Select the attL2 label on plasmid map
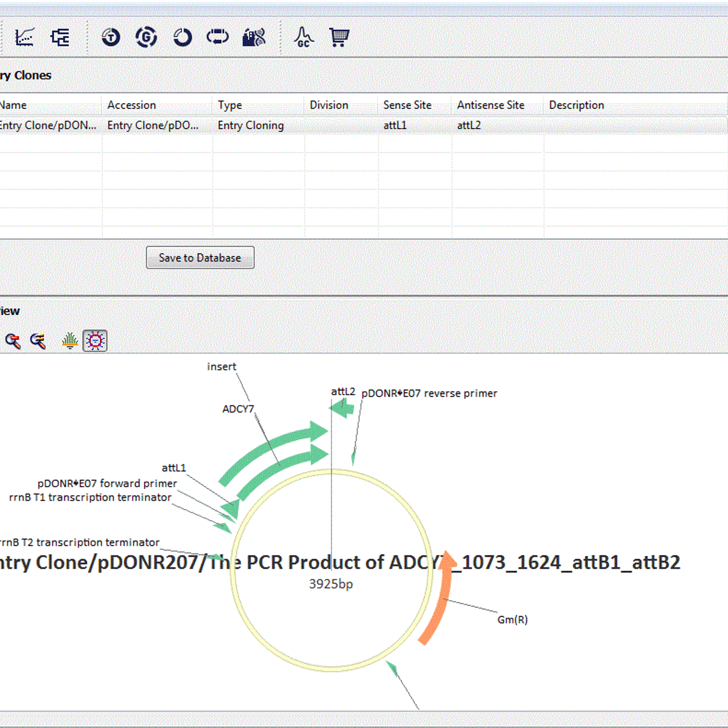728x728 pixels. coord(343,392)
